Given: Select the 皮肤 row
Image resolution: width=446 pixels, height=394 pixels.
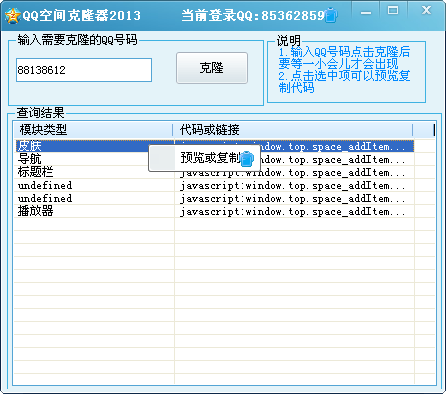Looking at the screenshot, I should click(215, 146).
